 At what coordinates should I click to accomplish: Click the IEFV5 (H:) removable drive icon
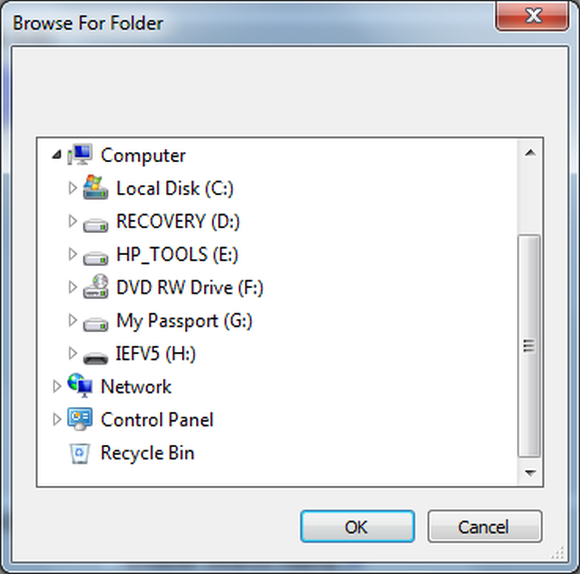95,358
